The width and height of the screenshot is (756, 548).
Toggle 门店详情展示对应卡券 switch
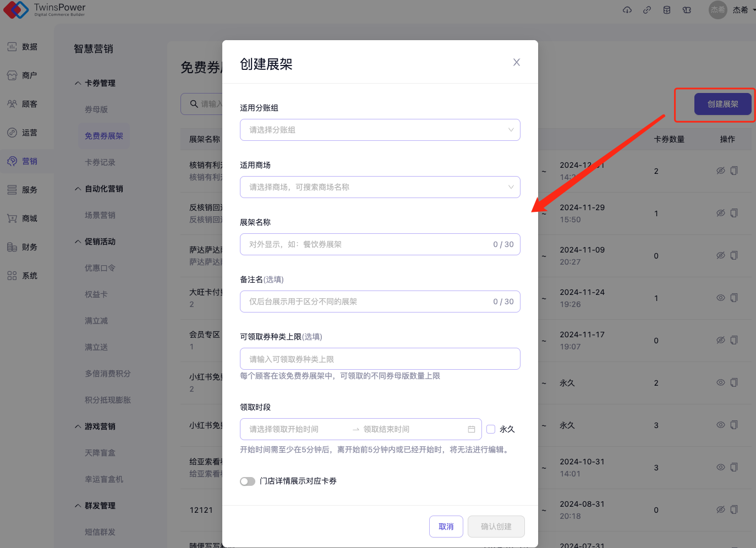(x=248, y=481)
